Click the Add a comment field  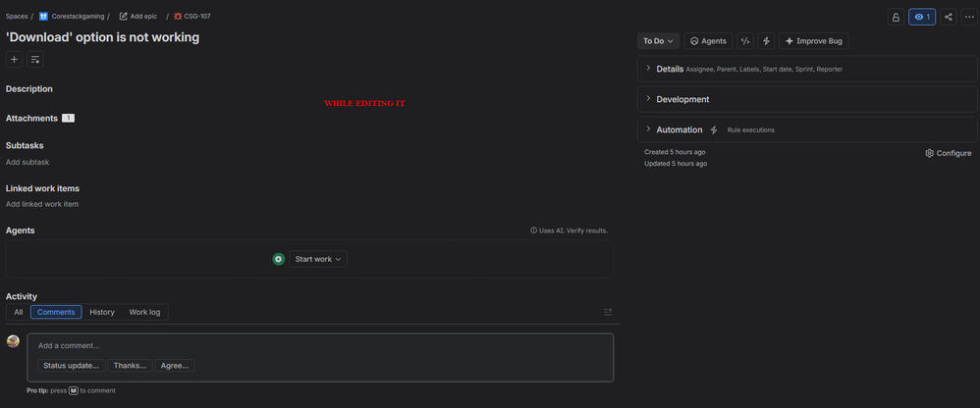coord(320,345)
